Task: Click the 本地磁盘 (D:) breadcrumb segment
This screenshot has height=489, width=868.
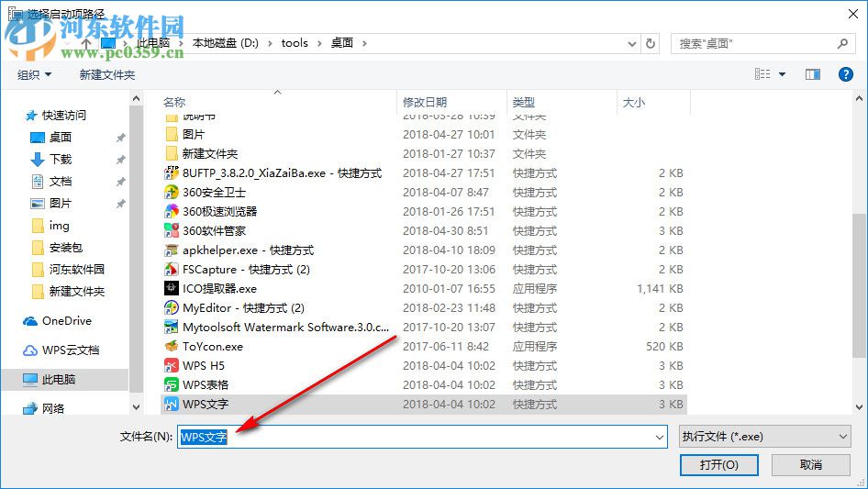Action: (226, 43)
